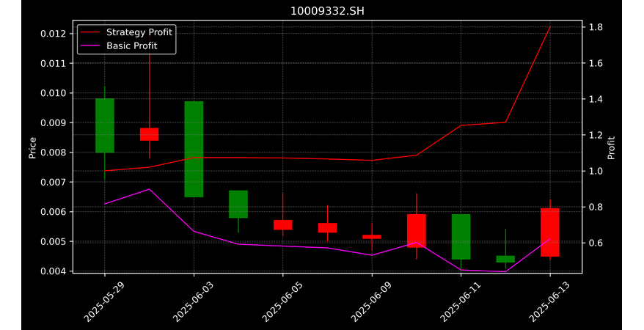644x330 pixels.
Task: Click the 1.4 profit tick label
Action: 594,99
